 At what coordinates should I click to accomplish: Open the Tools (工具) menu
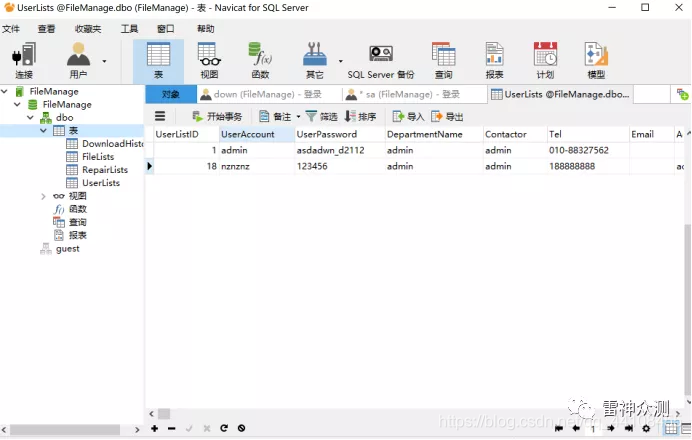[129, 29]
